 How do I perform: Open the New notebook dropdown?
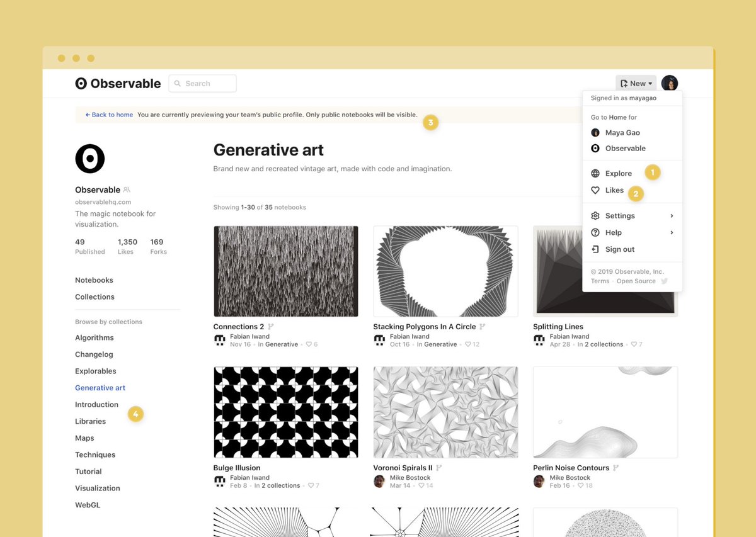click(636, 83)
